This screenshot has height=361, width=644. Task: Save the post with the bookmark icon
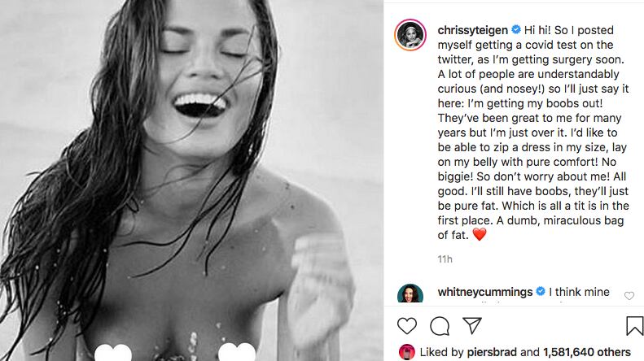tap(634, 326)
